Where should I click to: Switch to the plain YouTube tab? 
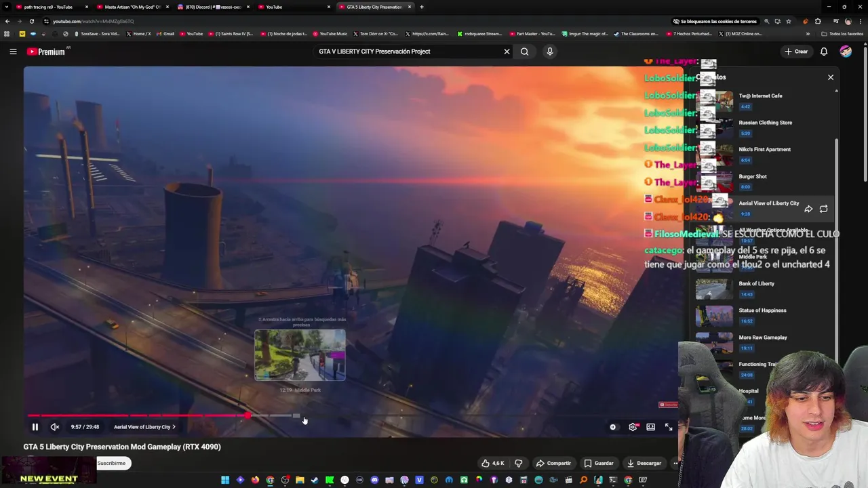[x=294, y=7]
